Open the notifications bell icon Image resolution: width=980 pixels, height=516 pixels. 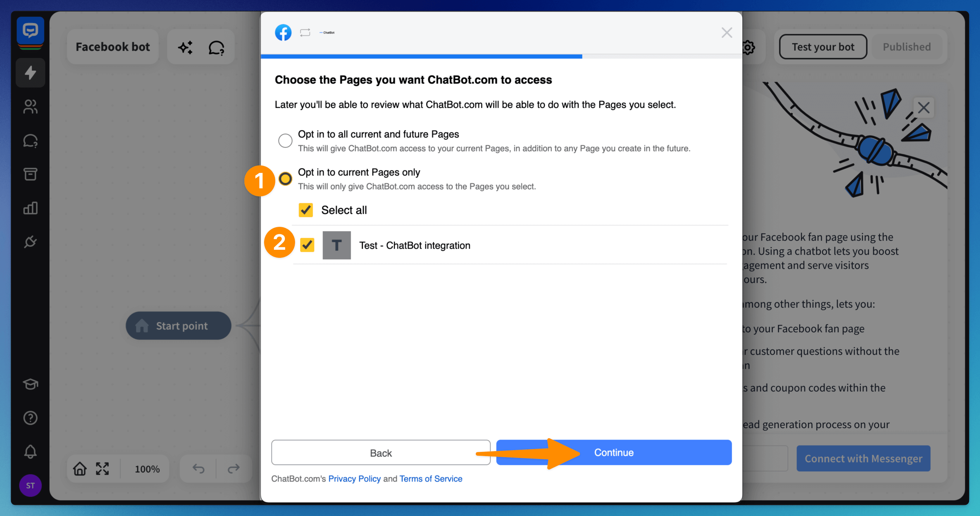point(30,452)
